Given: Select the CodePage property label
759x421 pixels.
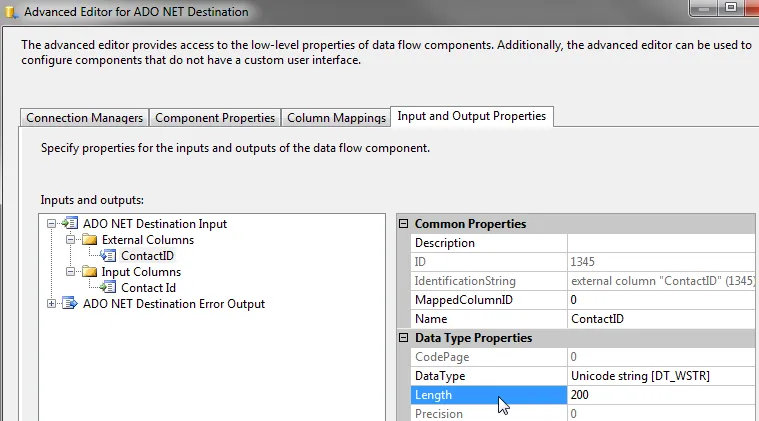Looking at the screenshot, I should [x=489, y=357].
